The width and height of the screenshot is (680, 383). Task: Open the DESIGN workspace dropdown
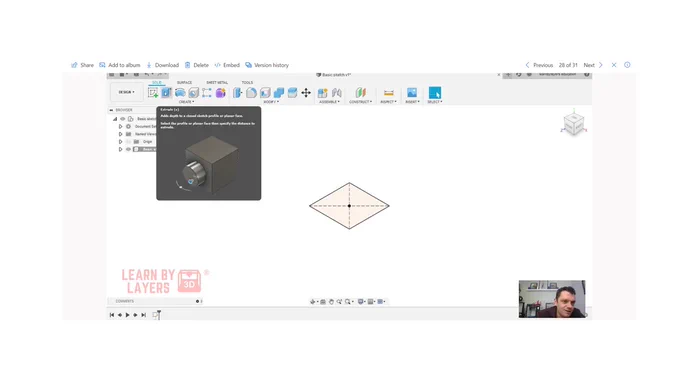[127, 92]
